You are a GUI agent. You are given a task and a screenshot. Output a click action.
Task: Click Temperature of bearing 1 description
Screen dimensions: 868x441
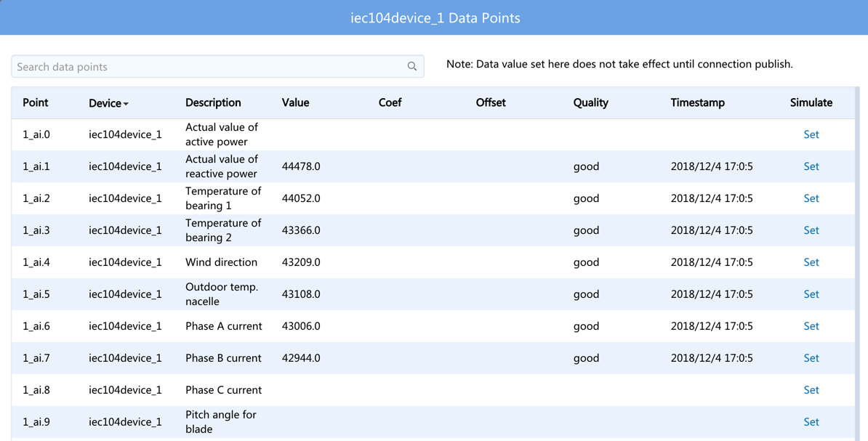pyautogui.click(x=223, y=198)
